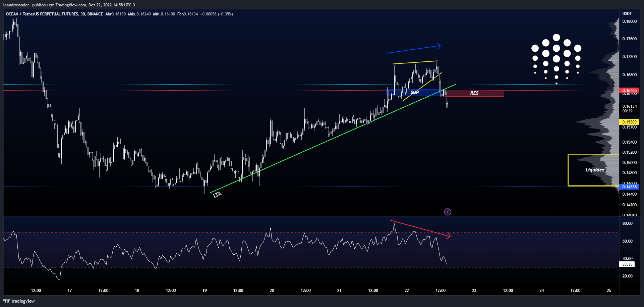This screenshot has width=644, height=307.
Task: Click the 0.15000 price axis label
Action: coord(629,163)
